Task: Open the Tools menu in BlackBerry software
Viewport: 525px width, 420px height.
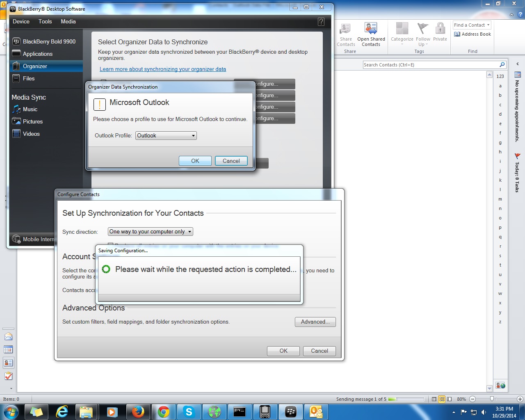Action: [45, 22]
